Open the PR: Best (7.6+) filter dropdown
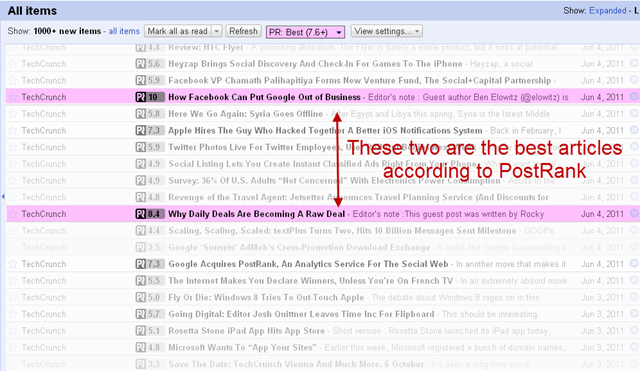The width and height of the screenshot is (640, 371). [x=305, y=32]
